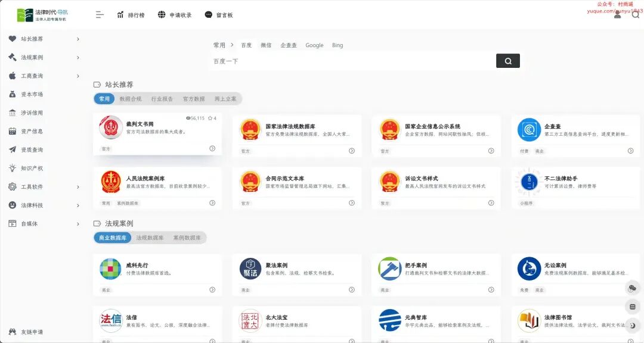Click the star favorite icon on 裁判文书网

click(210, 118)
